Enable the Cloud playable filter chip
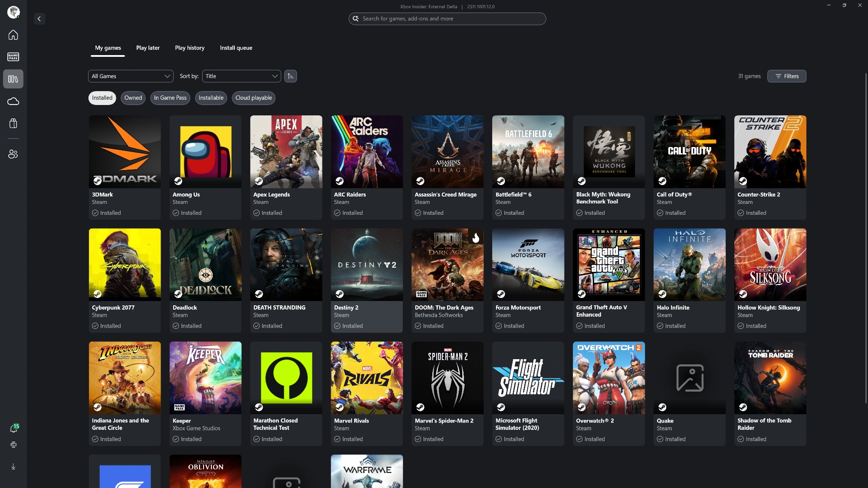This screenshot has height=488, width=868. pos(253,98)
